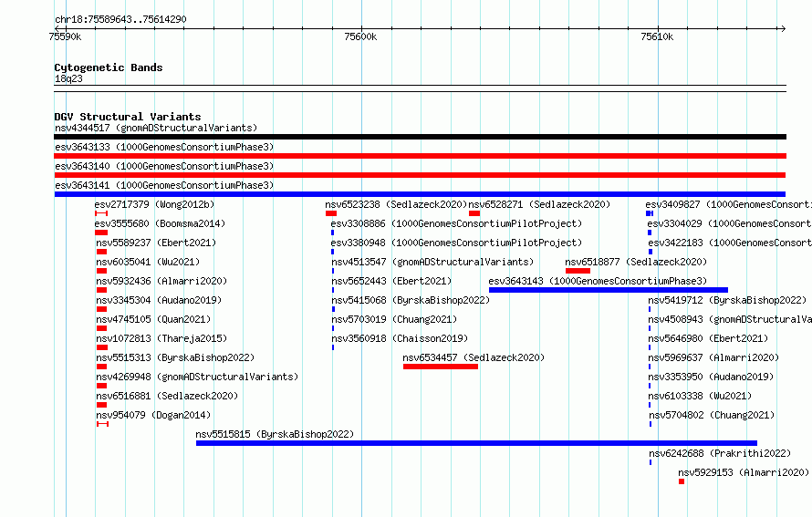Viewport: 812px width, 517px height.
Task: Click the blue esv3643141 variant bar
Action: point(420,194)
